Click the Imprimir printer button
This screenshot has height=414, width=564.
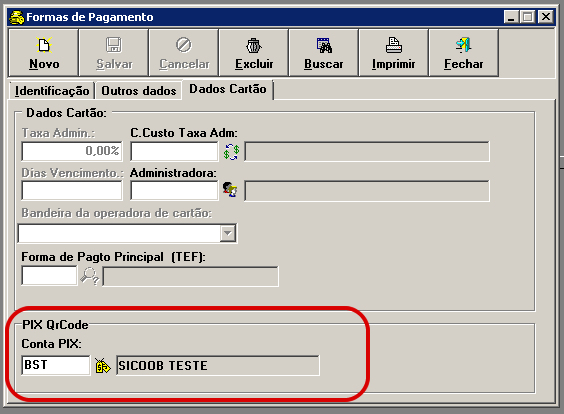pos(394,53)
